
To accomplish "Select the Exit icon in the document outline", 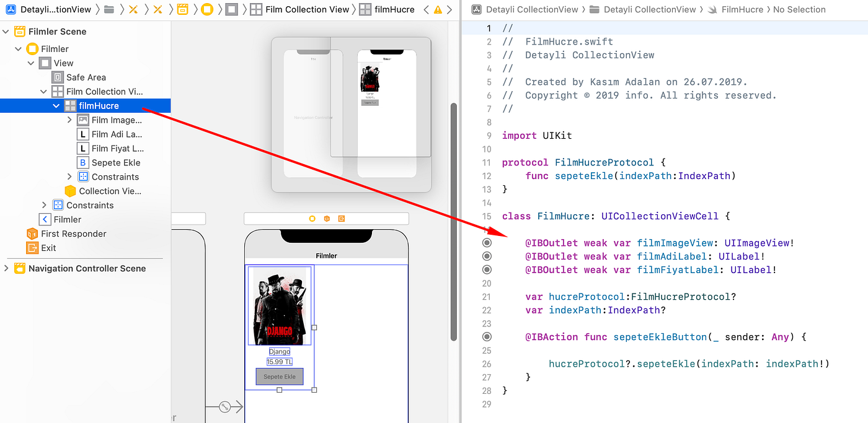I will (x=32, y=248).
